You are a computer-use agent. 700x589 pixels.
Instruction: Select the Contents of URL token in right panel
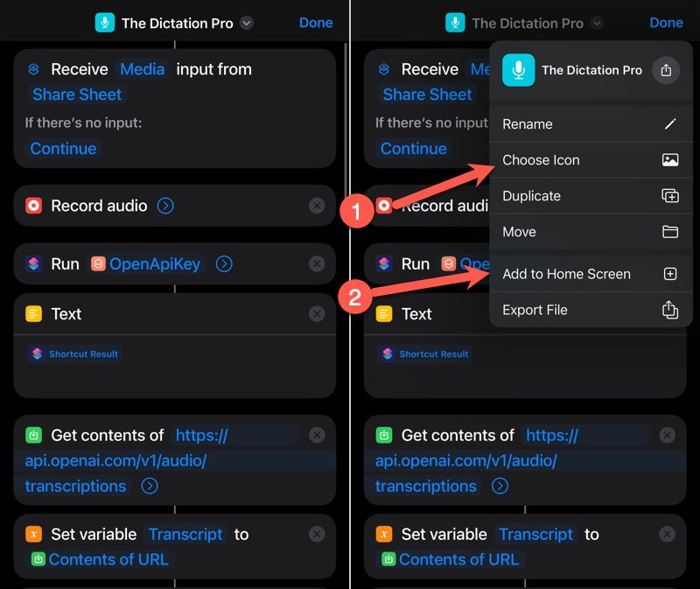point(451,559)
